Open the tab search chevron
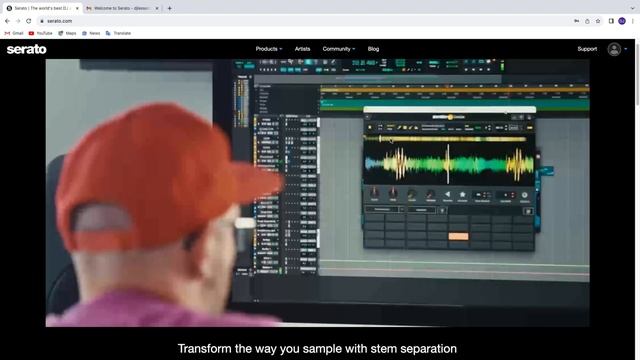This screenshot has height=360, width=640. [x=633, y=8]
